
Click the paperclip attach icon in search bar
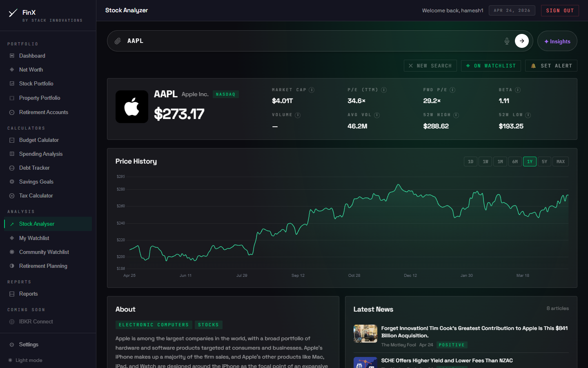tap(118, 41)
